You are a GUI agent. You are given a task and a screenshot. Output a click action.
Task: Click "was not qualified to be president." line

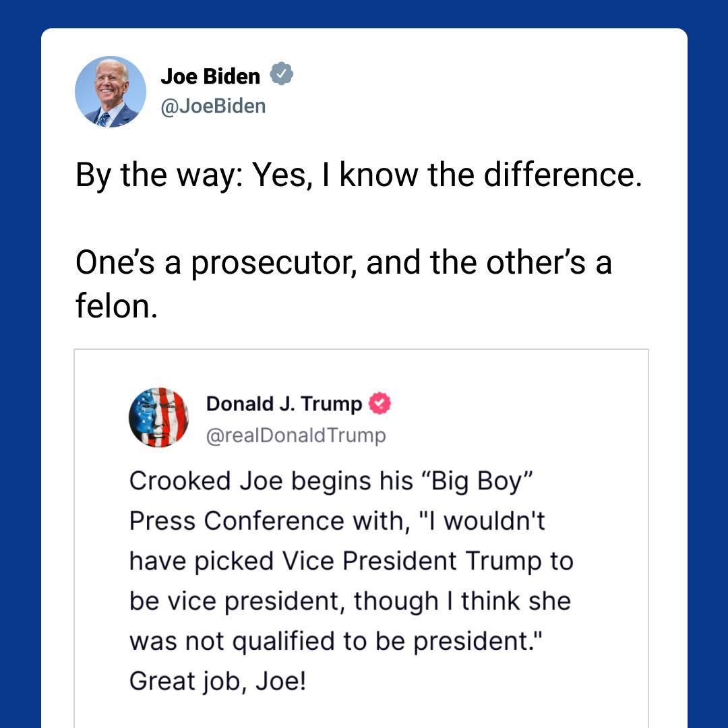(x=336, y=641)
